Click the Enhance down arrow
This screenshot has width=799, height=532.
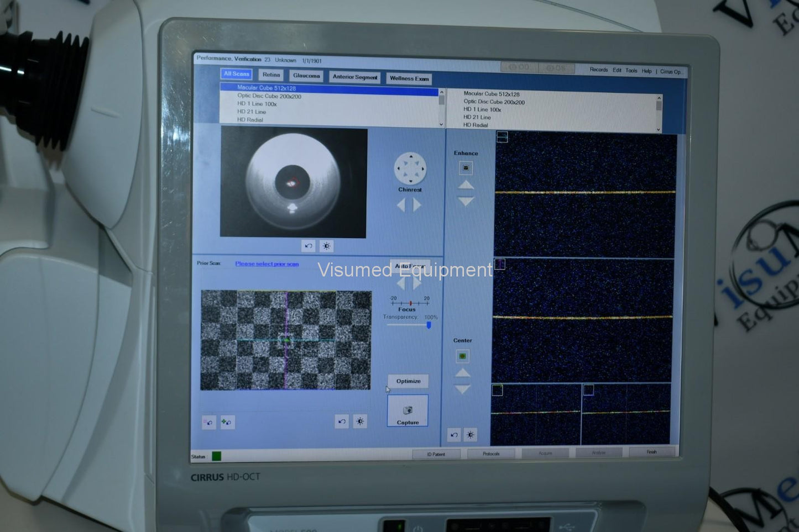point(466,202)
